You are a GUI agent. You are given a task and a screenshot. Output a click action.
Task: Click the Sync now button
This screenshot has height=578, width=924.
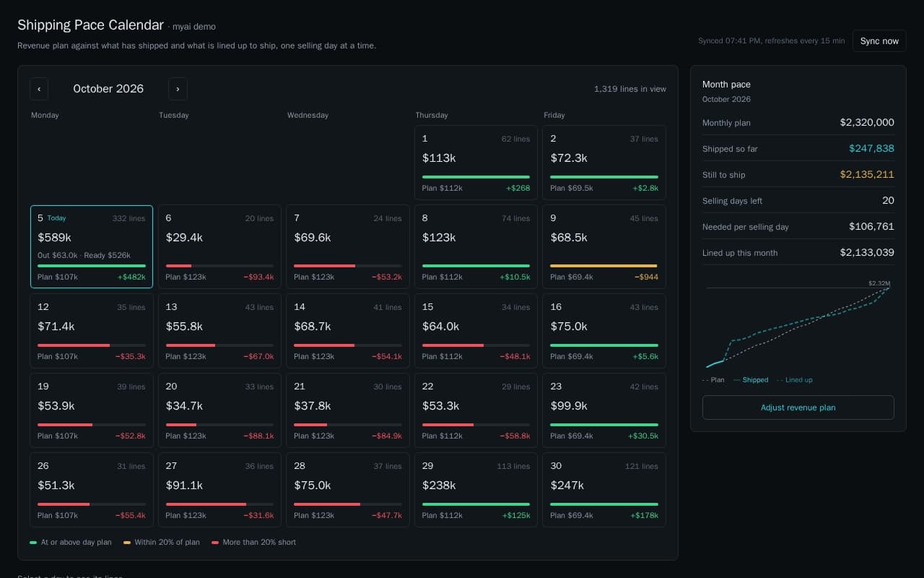pos(879,41)
